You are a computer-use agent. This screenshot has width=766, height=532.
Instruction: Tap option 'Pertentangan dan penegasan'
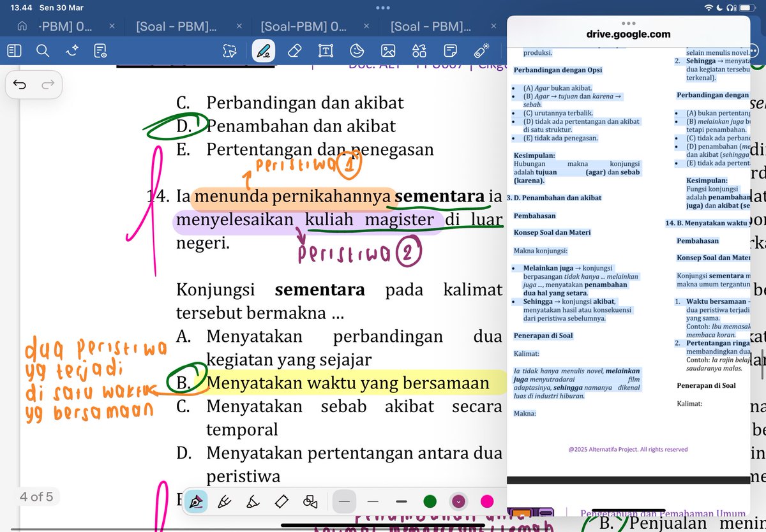click(320, 150)
